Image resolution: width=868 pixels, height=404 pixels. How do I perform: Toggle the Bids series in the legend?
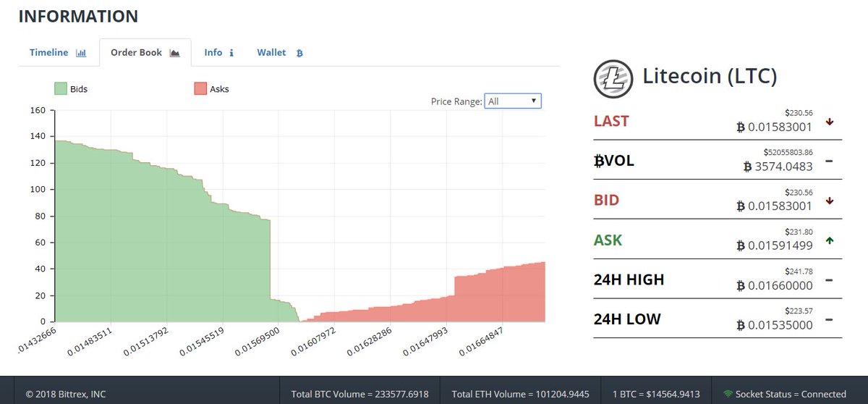coord(71,89)
